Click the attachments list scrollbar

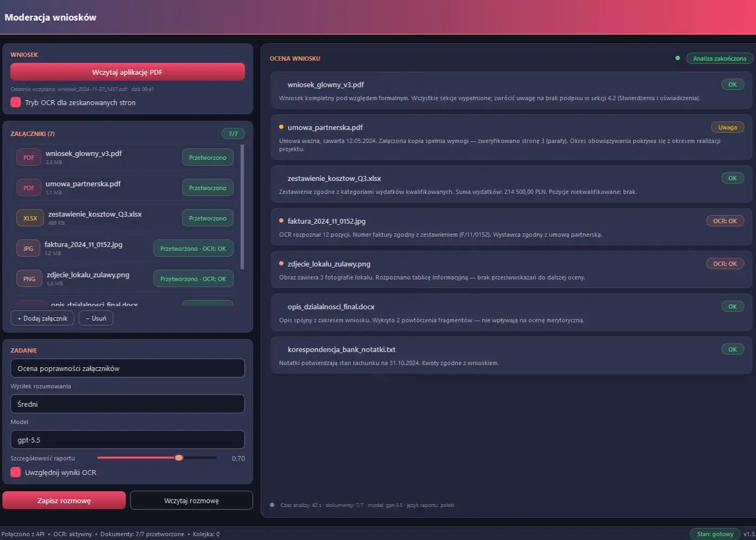click(x=242, y=206)
